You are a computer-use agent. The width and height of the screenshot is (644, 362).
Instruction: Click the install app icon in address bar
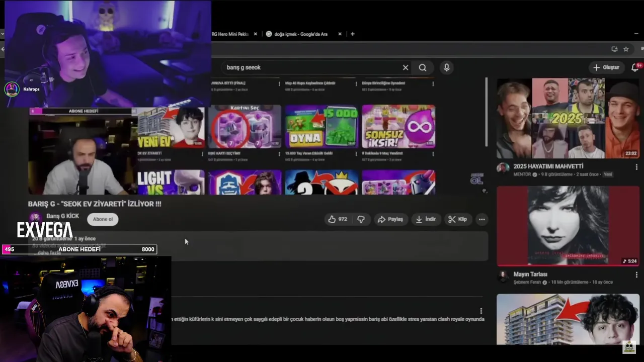click(x=614, y=49)
